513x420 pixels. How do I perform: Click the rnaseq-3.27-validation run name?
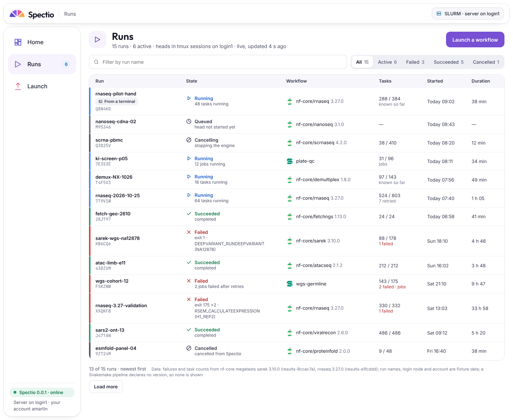121,305
